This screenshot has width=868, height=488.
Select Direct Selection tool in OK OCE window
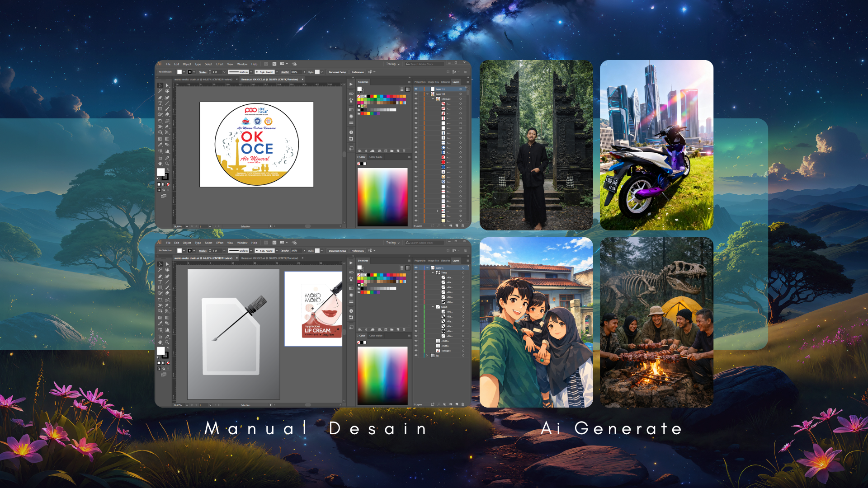point(167,85)
